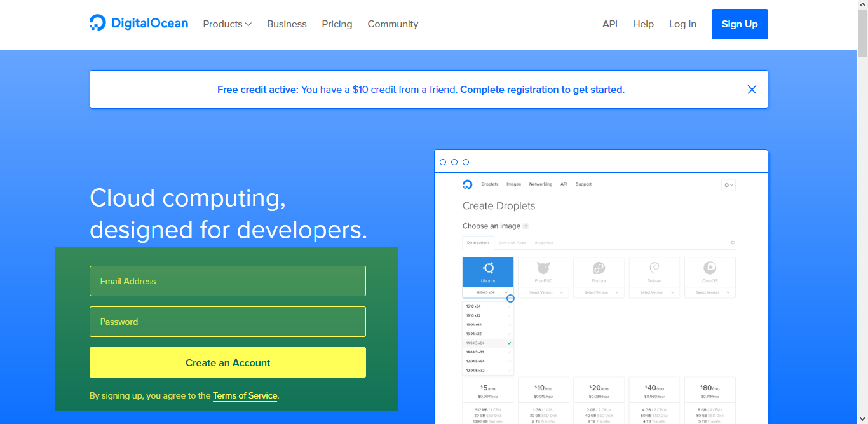868x424 pixels.
Task: Choose 15.10 x32 in version list
Action: 488,315
